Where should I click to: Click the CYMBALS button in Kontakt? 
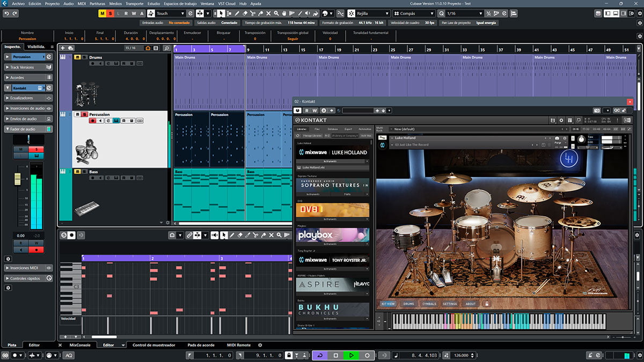coord(429,304)
